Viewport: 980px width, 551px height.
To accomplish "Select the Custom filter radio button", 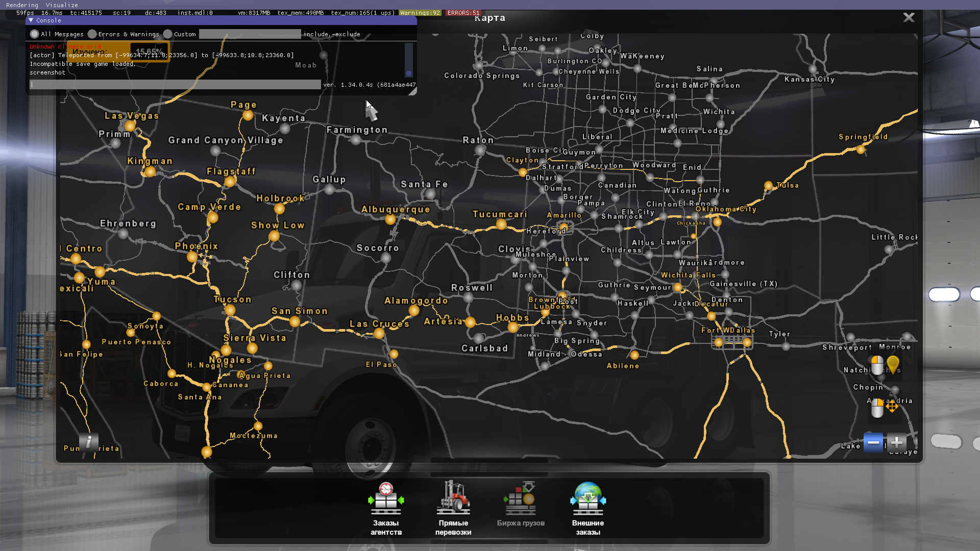I will click(167, 34).
